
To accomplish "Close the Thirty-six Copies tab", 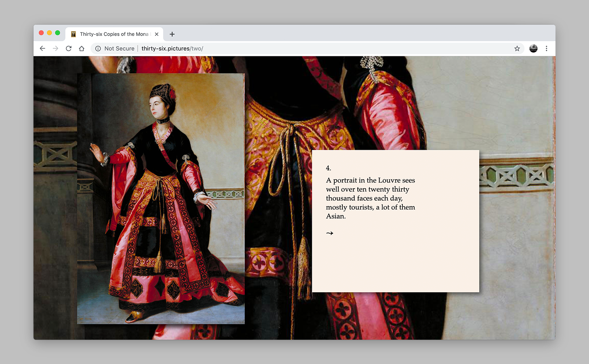I will 156,34.
